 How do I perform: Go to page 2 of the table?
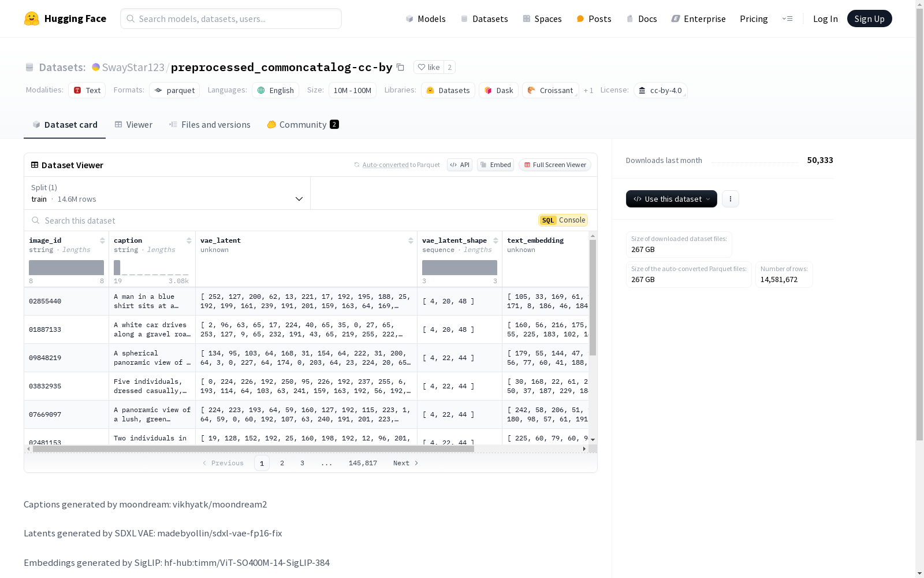coord(282,463)
